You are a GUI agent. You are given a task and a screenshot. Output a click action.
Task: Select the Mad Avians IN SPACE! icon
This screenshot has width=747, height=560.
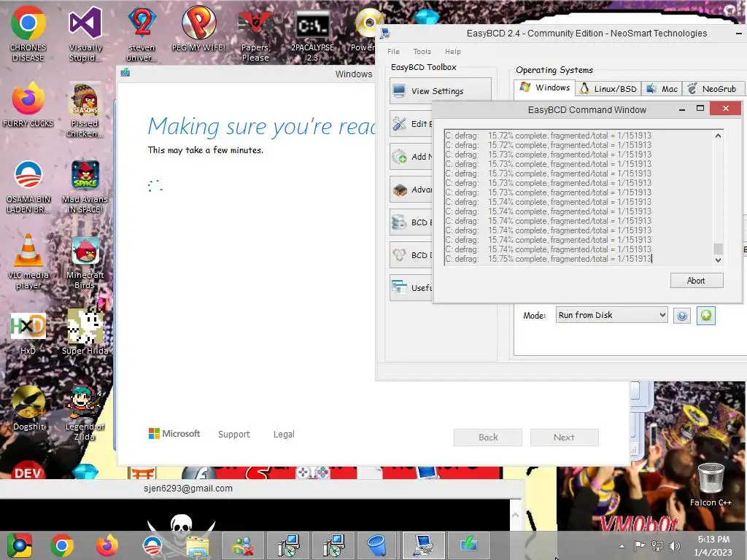click(x=85, y=187)
